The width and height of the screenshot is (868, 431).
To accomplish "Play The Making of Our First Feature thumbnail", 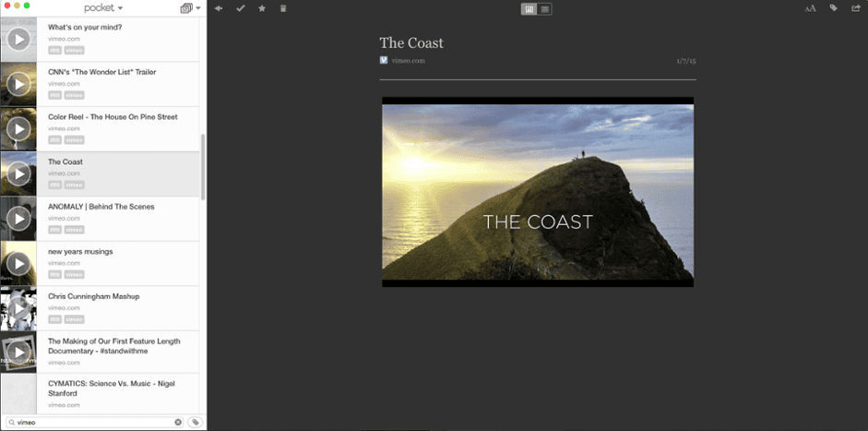I will 18,352.
